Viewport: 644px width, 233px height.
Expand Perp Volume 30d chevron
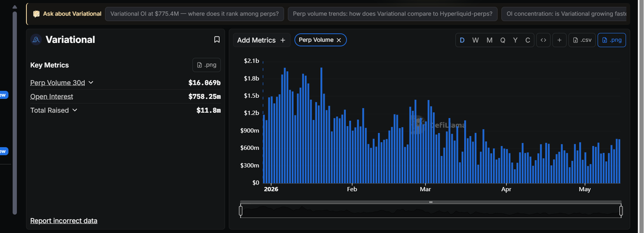91,83
